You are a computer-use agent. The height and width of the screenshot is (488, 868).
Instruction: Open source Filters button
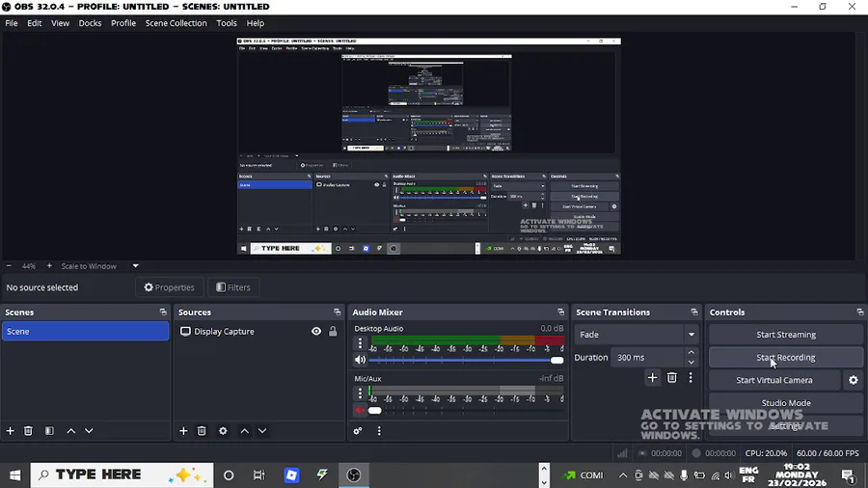[x=233, y=287]
